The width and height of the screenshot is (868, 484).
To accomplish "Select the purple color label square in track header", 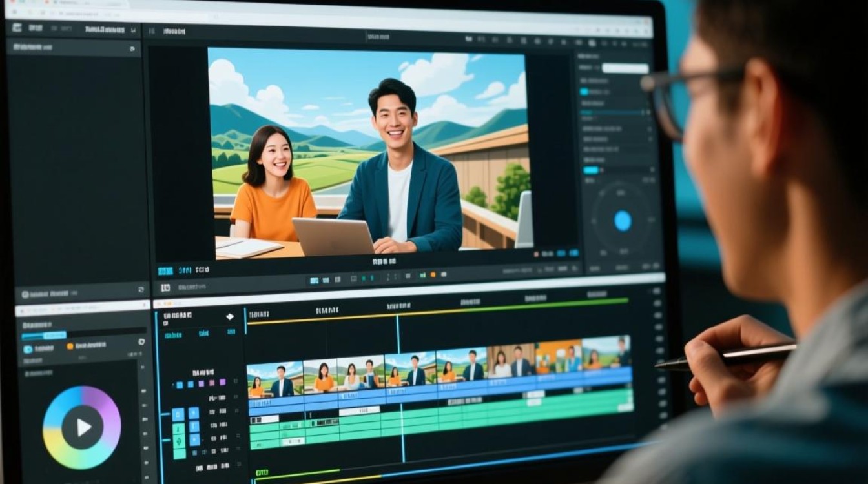I will (x=222, y=382).
